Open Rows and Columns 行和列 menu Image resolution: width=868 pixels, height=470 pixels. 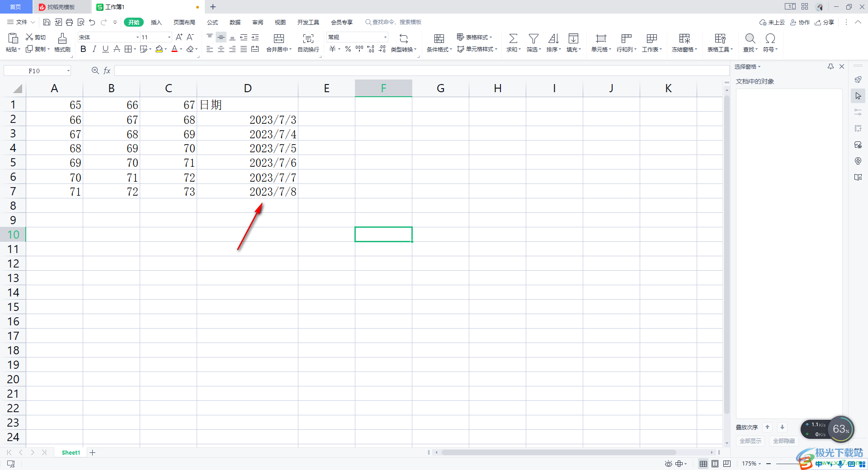[x=627, y=42]
